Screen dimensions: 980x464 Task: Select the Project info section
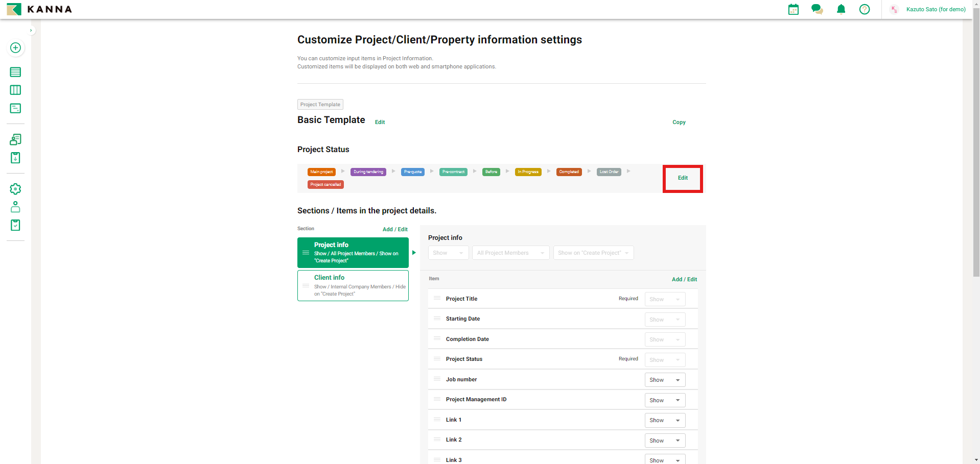click(x=353, y=253)
